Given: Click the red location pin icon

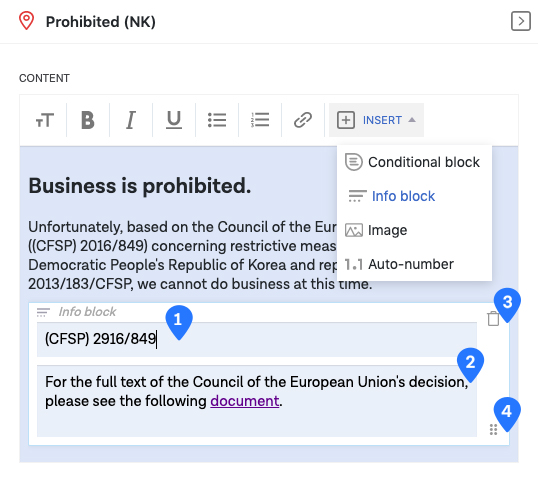Looking at the screenshot, I should pos(26,21).
